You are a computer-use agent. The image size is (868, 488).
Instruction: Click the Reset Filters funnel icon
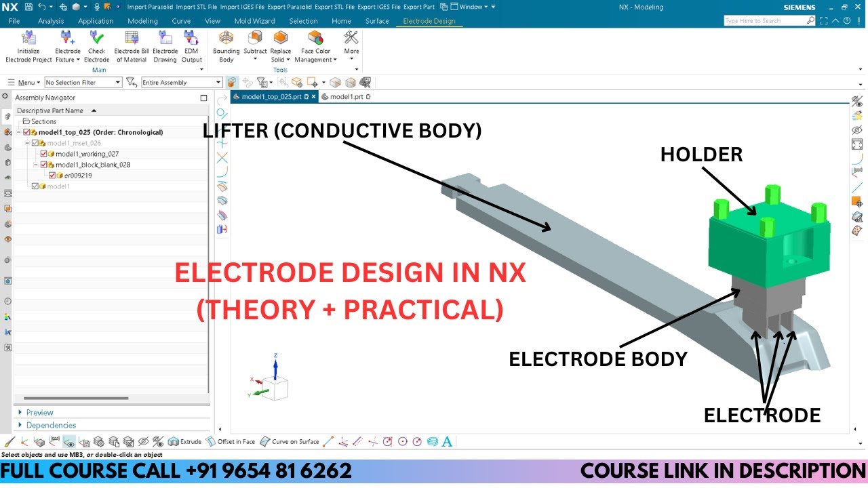132,82
